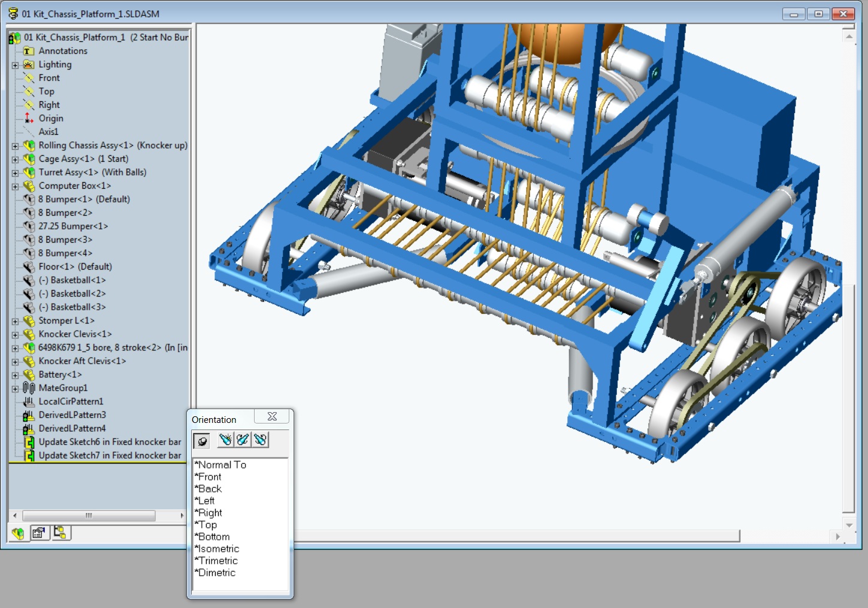This screenshot has height=608, width=868.
Task: Click Rolling Chassis Assy subassembly icon
Action: click(x=29, y=146)
